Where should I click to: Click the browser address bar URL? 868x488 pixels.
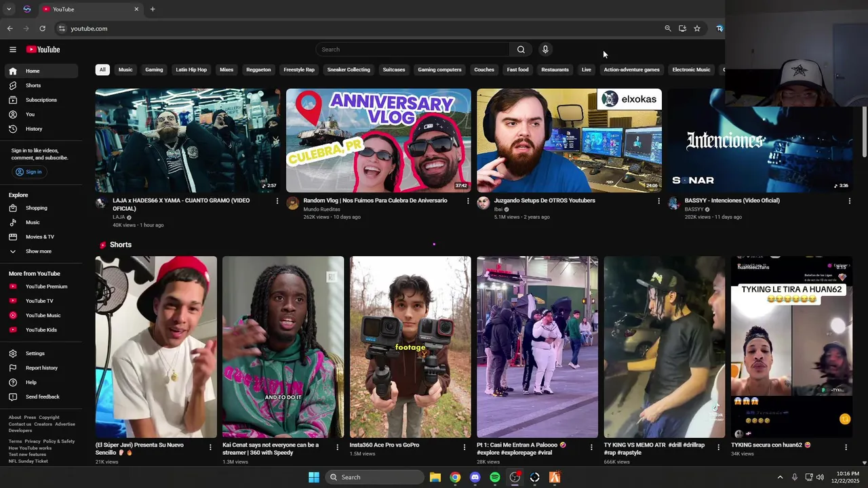click(89, 28)
